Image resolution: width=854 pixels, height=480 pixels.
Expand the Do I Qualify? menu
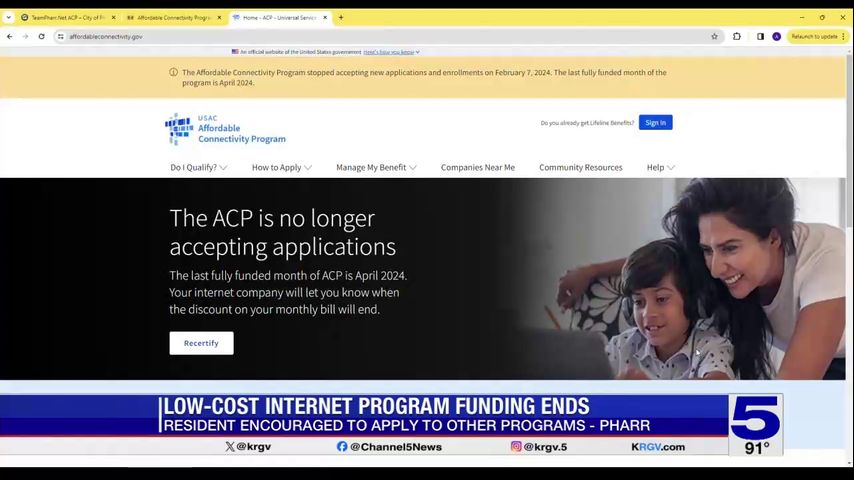click(x=199, y=167)
